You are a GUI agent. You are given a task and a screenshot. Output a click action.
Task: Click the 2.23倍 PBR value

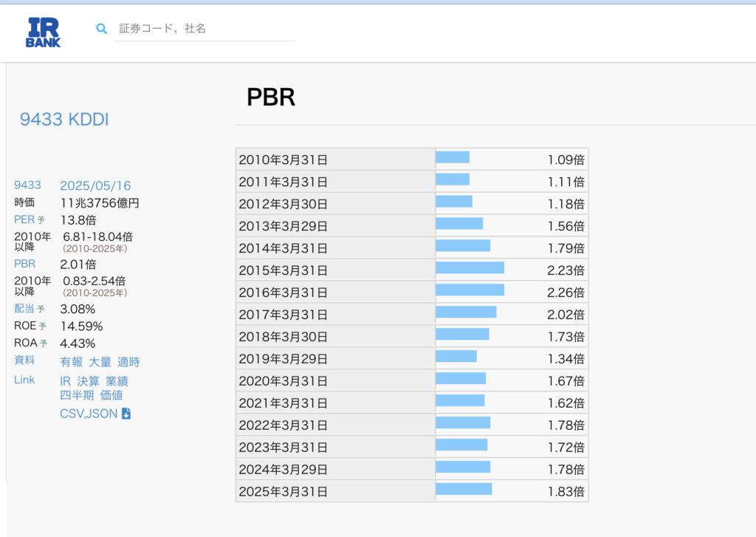(x=566, y=270)
